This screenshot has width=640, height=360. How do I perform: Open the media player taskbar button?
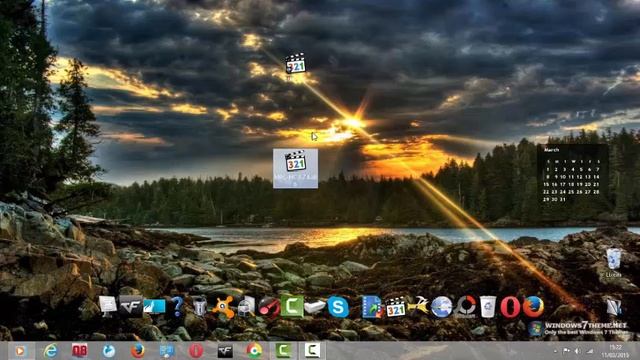tap(20, 351)
